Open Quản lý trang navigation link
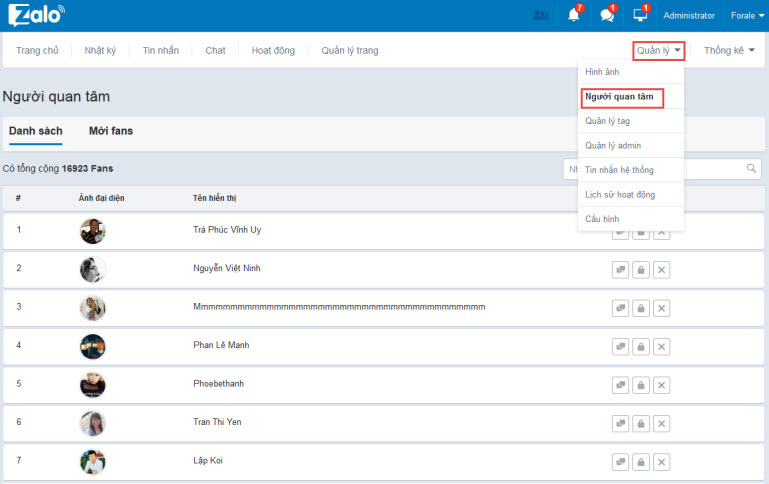The image size is (769, 484). coord(350,50)
